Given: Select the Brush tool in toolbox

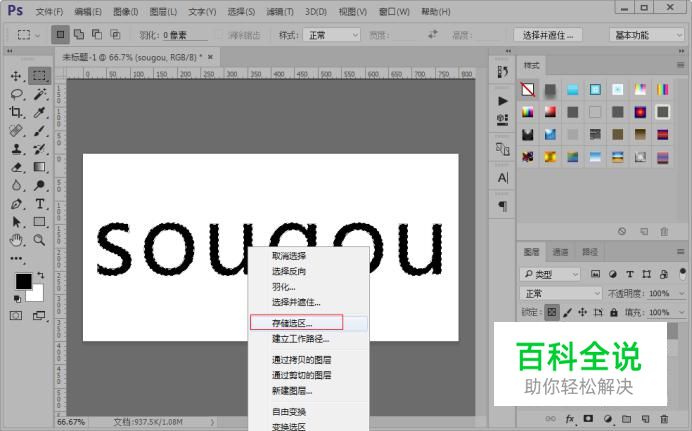Looking at the screenshot, I should [x=39, y=131].
